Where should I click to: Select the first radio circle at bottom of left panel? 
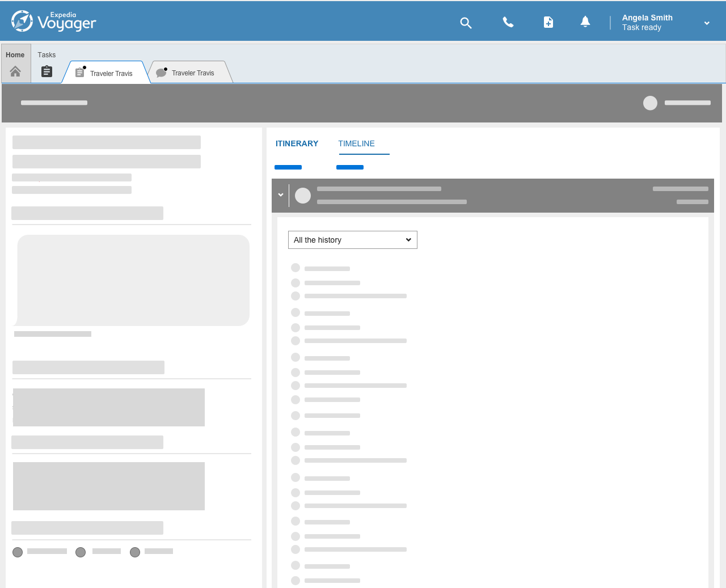pos(18,552)
